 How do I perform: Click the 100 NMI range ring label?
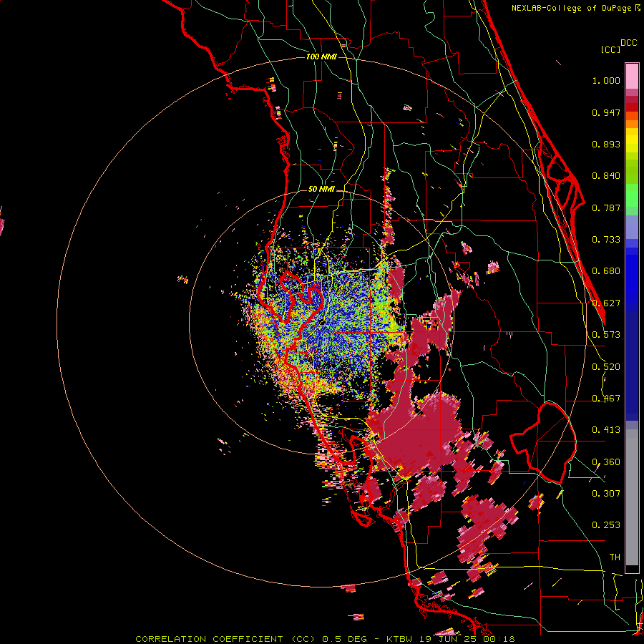click(x=321, y=57)
